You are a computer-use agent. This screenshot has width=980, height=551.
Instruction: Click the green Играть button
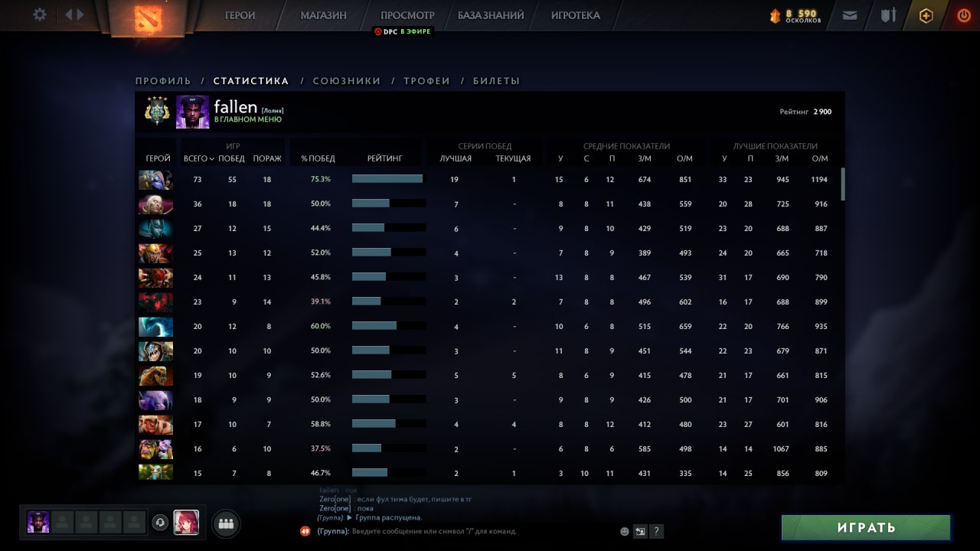(x=866, y=527)
